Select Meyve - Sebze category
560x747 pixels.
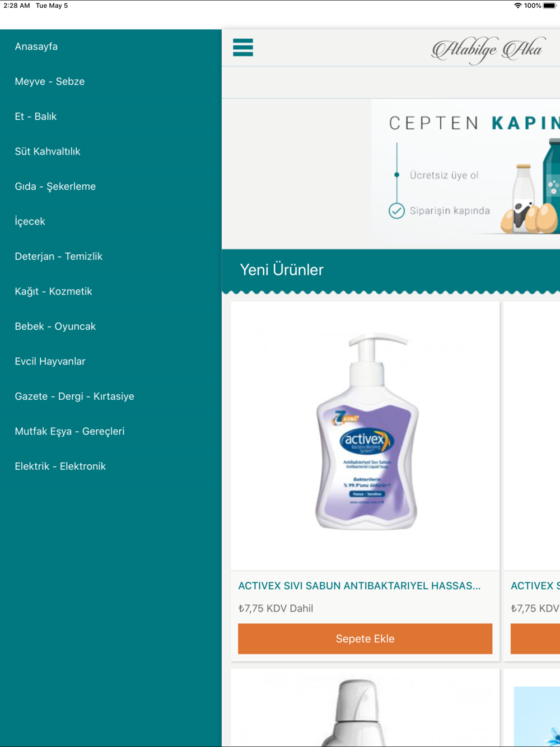click(111, 82)
